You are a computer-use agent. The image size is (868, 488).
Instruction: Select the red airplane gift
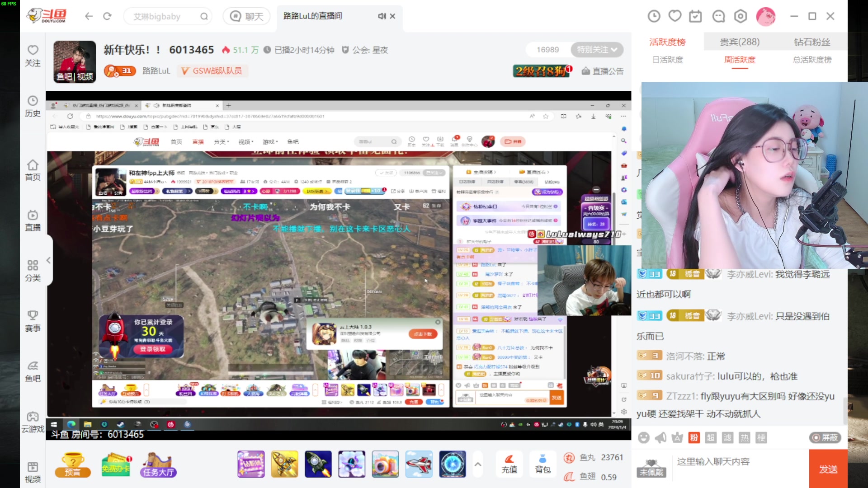419,464
